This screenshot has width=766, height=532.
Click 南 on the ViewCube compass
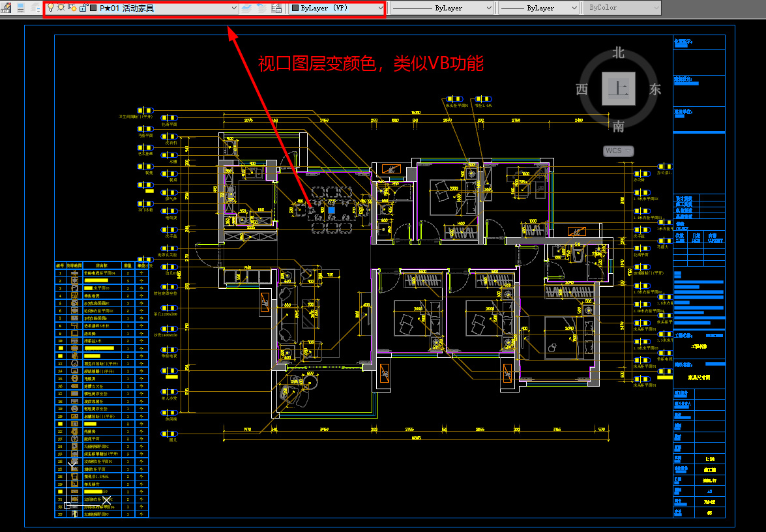point(619,126)
